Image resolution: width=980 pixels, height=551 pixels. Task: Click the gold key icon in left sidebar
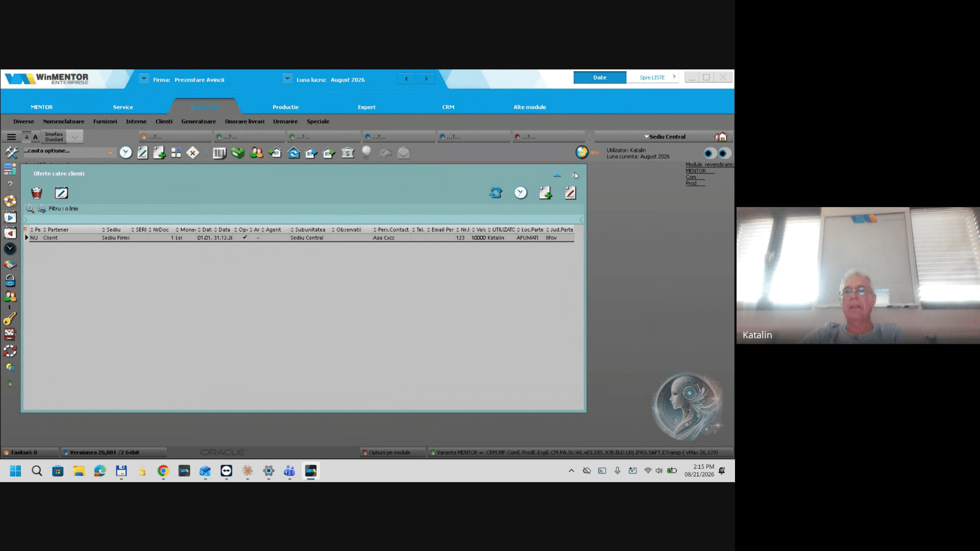click(10, 319)
